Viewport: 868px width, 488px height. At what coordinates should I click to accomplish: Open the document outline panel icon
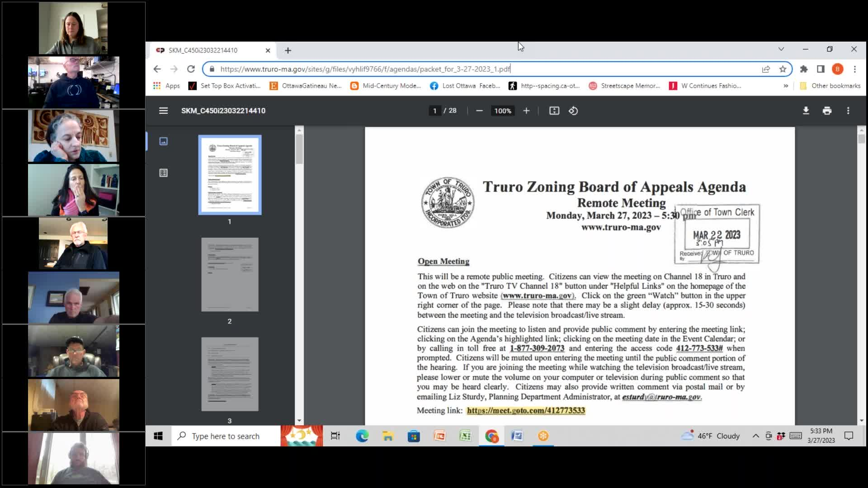pos(163,173)
